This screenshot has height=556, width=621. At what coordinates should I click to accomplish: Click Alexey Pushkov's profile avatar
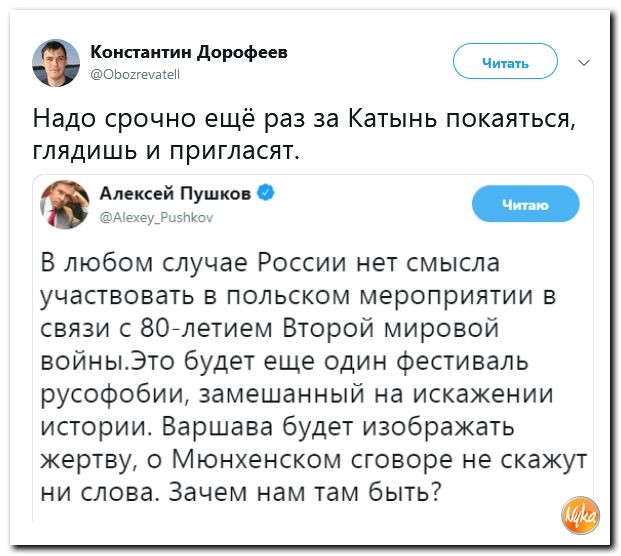(63, 205)
